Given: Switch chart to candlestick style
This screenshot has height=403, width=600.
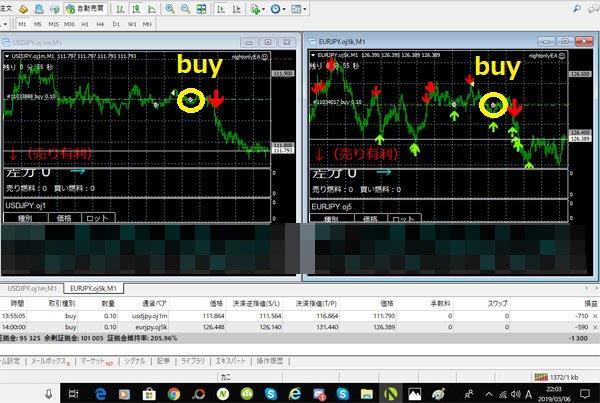Looking at the screenshot, I should [x=136, y=9].
